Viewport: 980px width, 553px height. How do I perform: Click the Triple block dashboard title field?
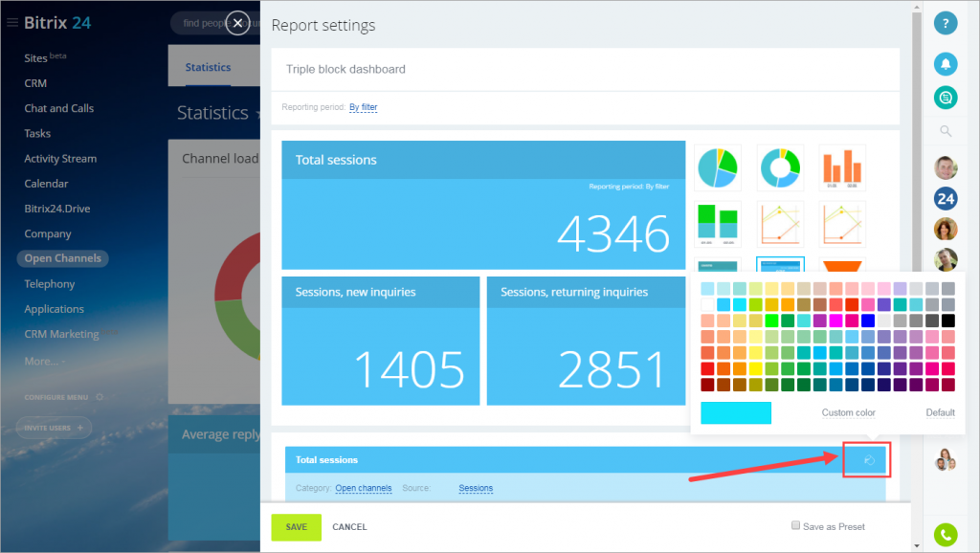click(585, 69)
